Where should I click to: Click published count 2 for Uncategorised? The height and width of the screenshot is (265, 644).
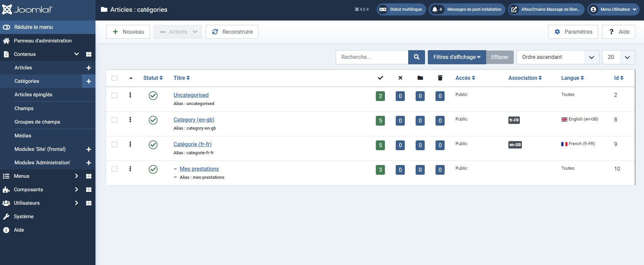381,96
